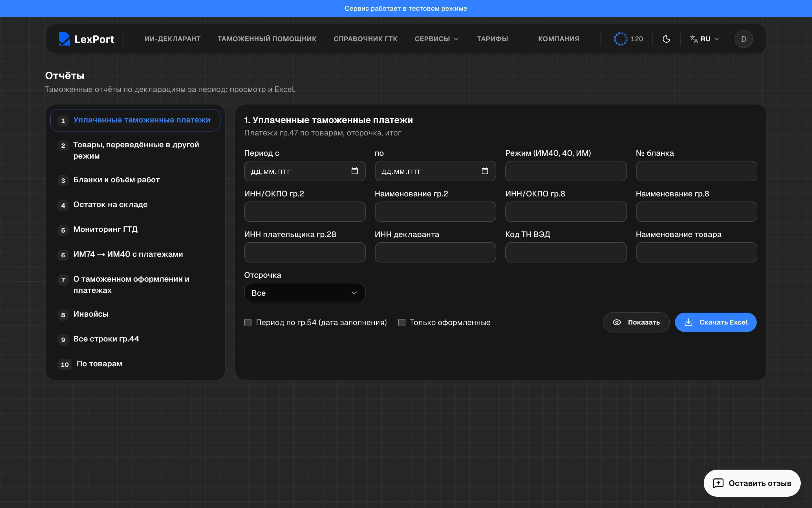
Task: Focus the Код ТН ВЭД field
Action: coord(566,252)
